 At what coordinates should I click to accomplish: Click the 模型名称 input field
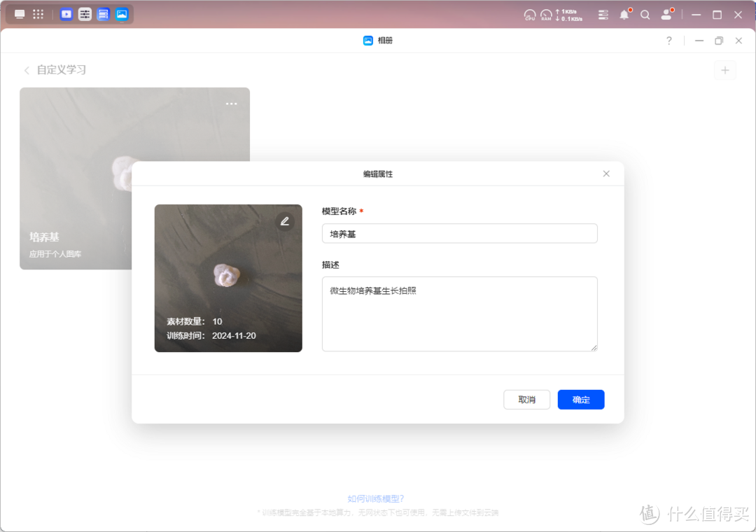point(459,233)
